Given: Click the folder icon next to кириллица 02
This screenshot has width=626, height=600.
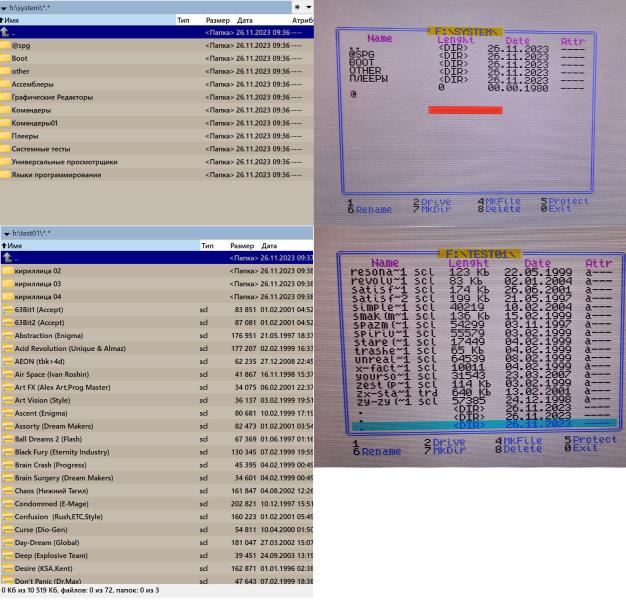Looking at the screenshot, I should click(7, 270).
